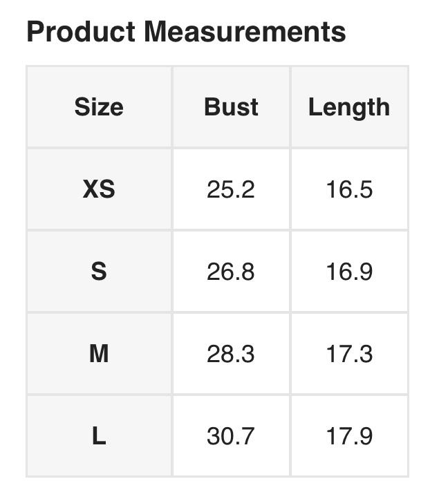Click the length measurement for size M

349,354
